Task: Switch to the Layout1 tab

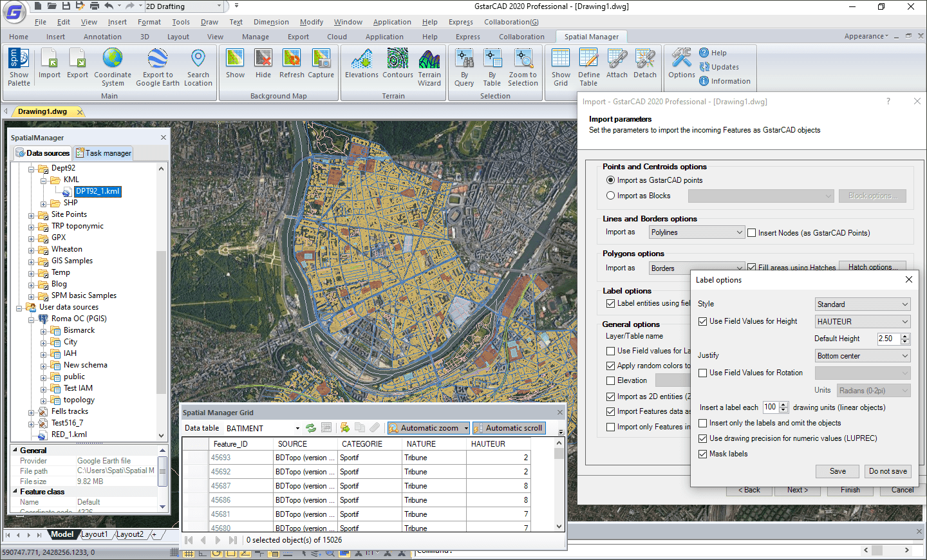Action: pos(95,534)
